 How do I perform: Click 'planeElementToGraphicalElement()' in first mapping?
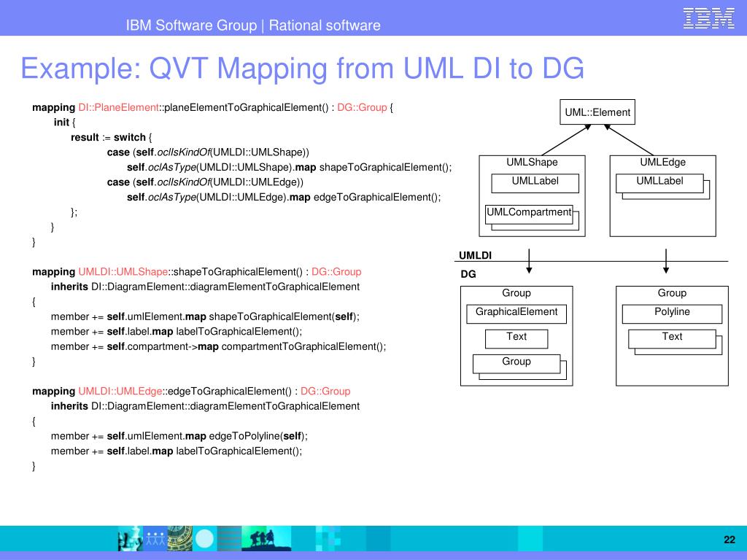(x=246, y=107)
